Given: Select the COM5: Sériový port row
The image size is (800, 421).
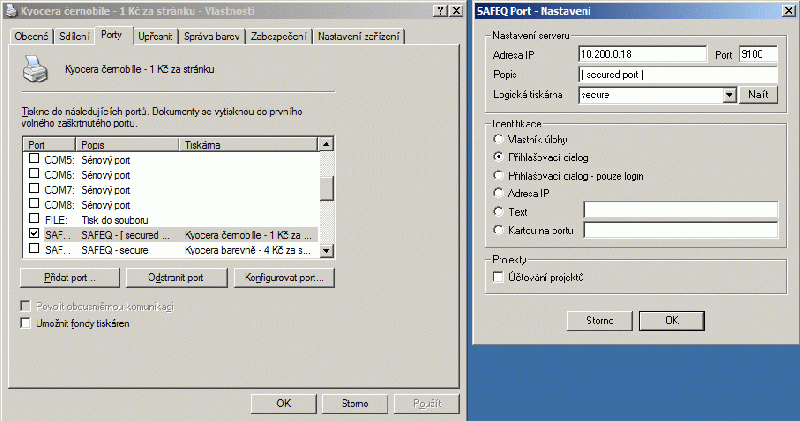Looking at the screenshot, I should tap(171, 160).
